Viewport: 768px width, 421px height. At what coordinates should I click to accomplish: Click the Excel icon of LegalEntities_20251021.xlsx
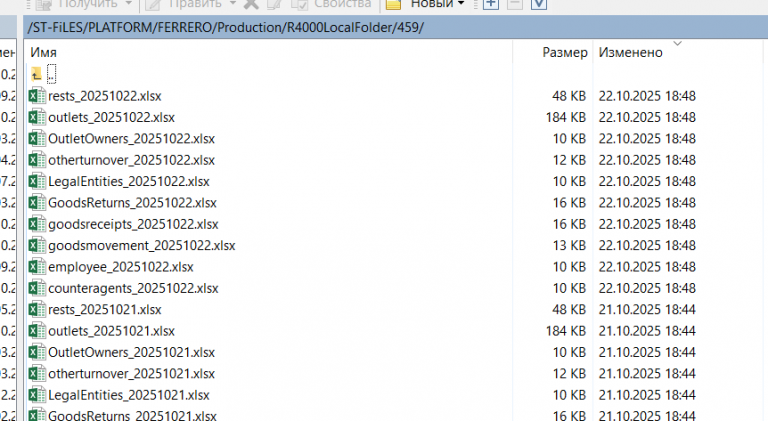click(x=37, y=395)
